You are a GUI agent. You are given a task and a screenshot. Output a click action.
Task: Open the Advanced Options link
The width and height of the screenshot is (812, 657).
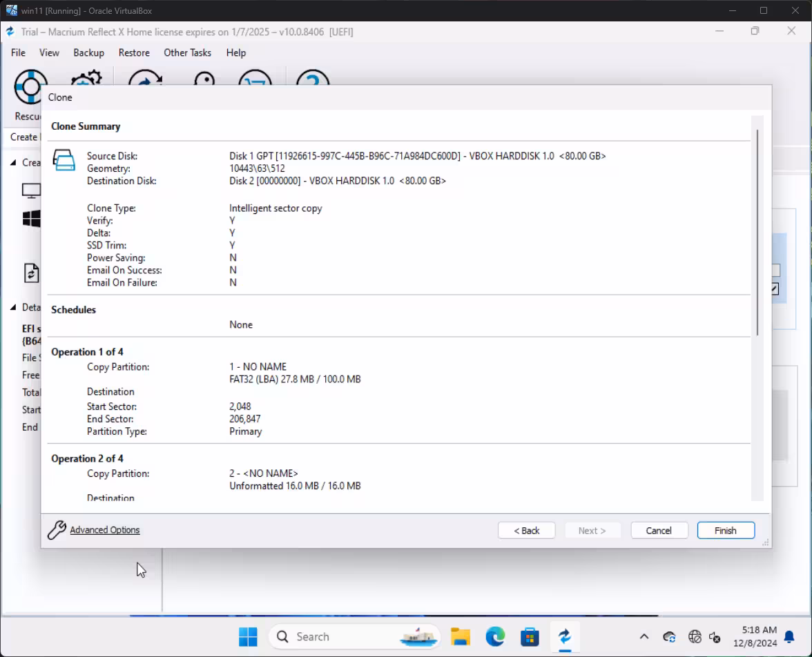[105, 530]
